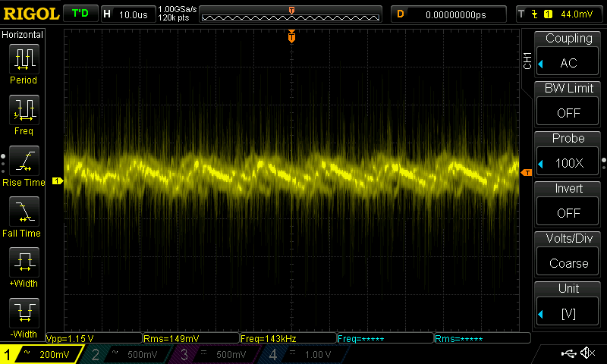Click the orange trigger level marker
The image size is (607, 364).
pos(525,172)
